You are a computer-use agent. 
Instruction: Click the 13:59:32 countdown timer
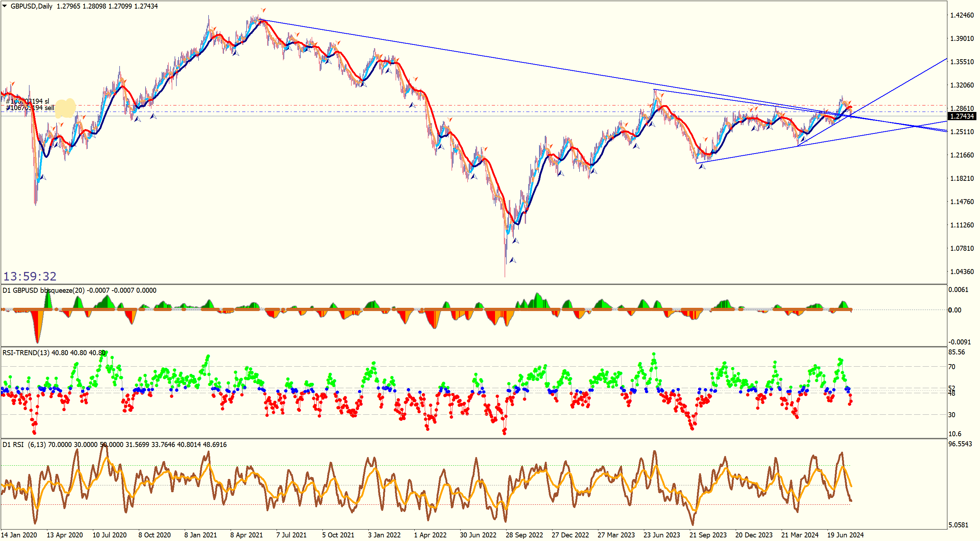click(x=30, y=276)
